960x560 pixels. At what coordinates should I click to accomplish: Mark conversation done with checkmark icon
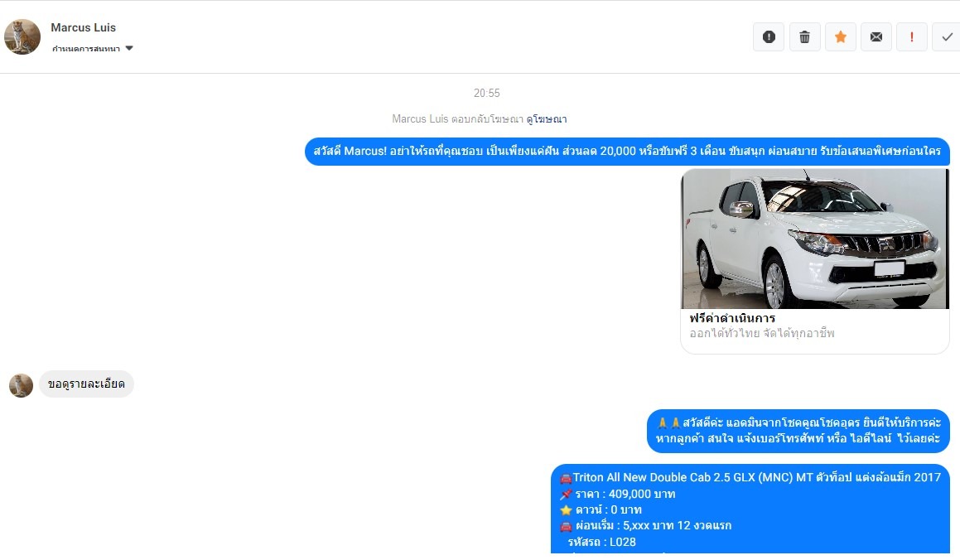click(947, 36)
